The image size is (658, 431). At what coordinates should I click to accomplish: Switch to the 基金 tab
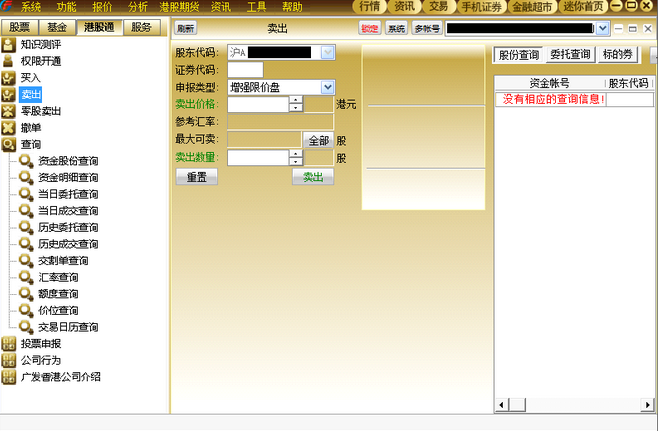[57, 27]
